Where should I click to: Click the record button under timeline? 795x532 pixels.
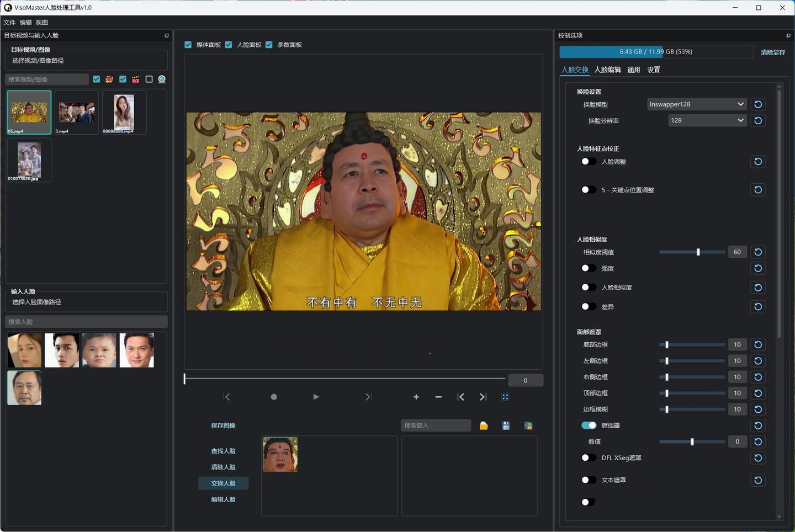[274, 397]
